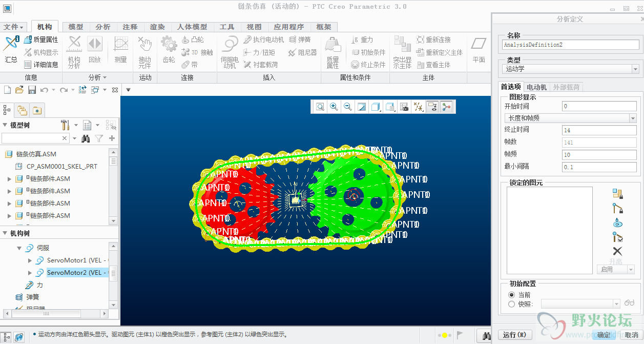Switch to the 视图 ribbon tab

click(254, 27)
